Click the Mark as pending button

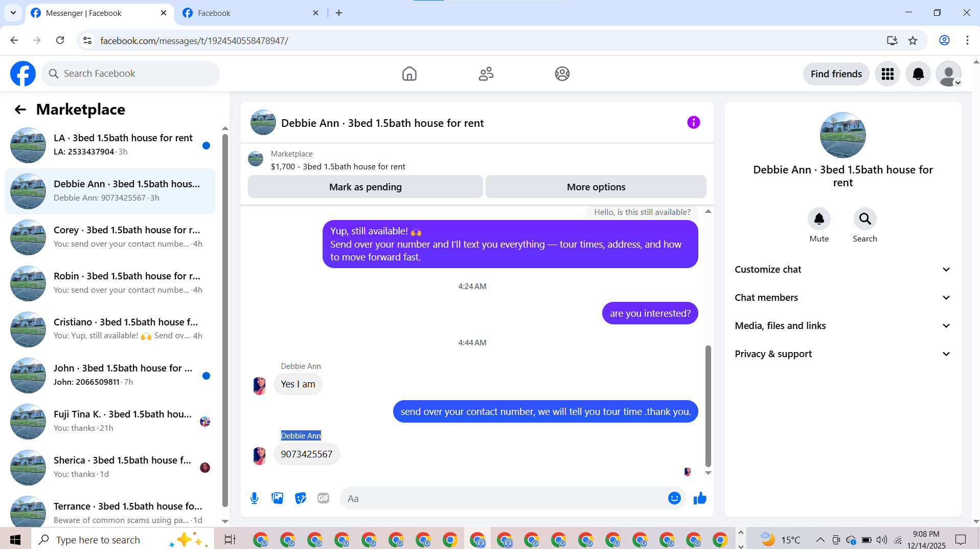pos(366,187)
